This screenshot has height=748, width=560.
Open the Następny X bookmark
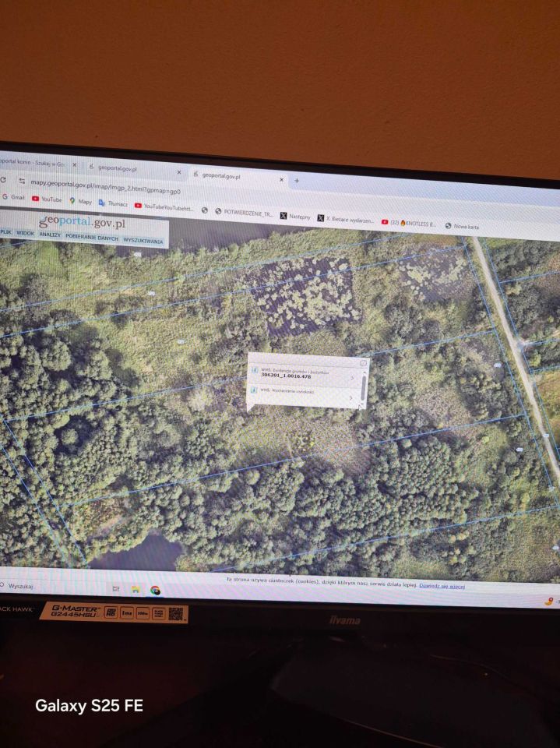click(295, 217)
